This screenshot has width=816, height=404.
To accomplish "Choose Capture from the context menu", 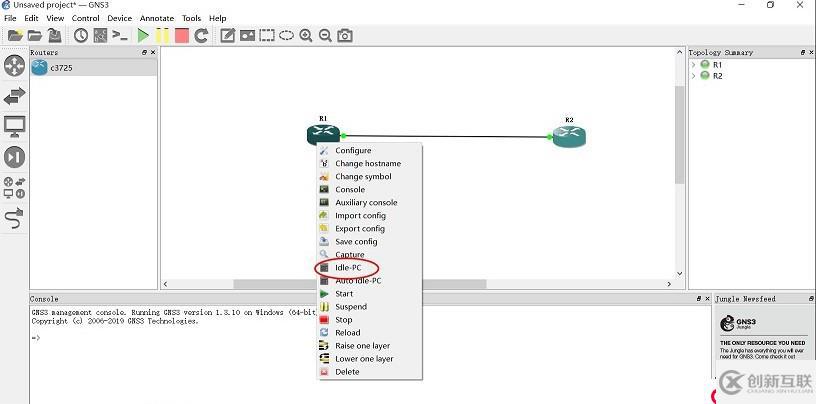I will tap(369, 255).
